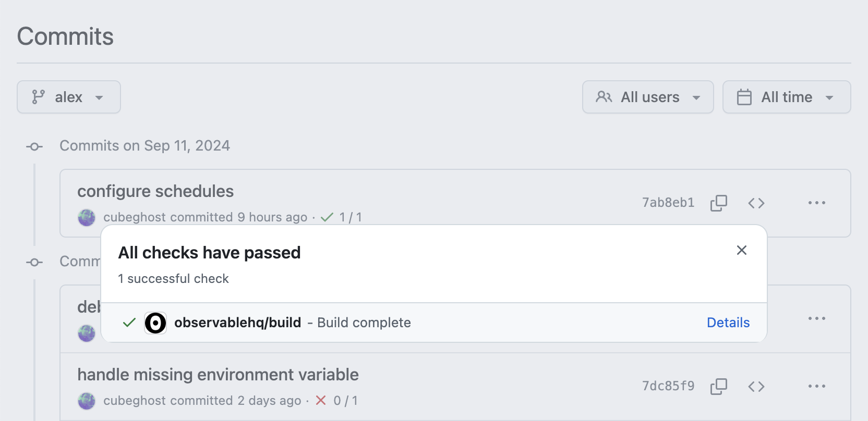
Task: Click the observablehq build check logo
Action: [x=155, y=323]
